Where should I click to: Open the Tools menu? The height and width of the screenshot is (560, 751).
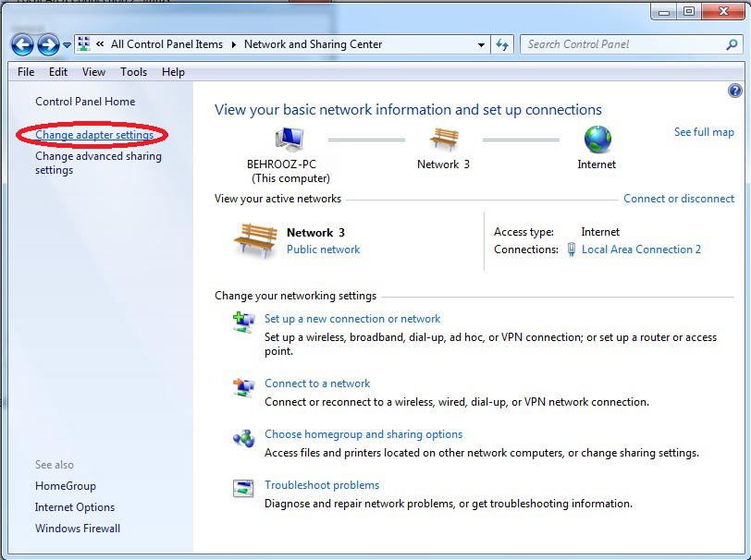click(133, 72)
